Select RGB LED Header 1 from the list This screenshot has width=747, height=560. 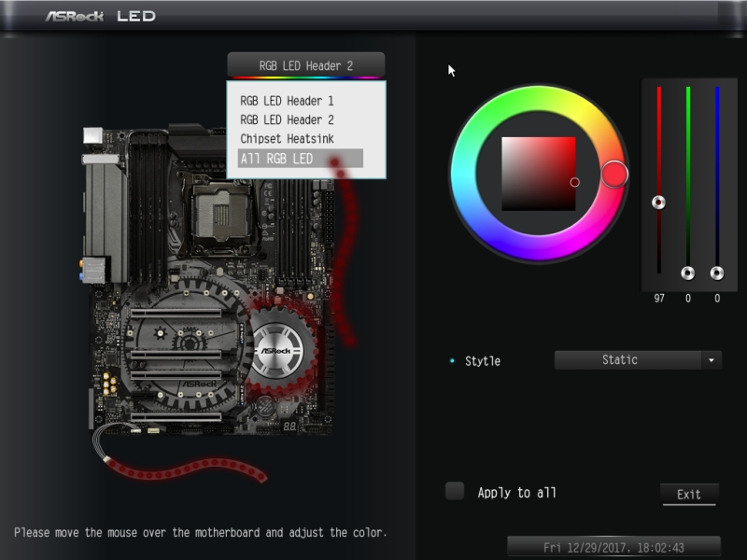tap(287, 101)
